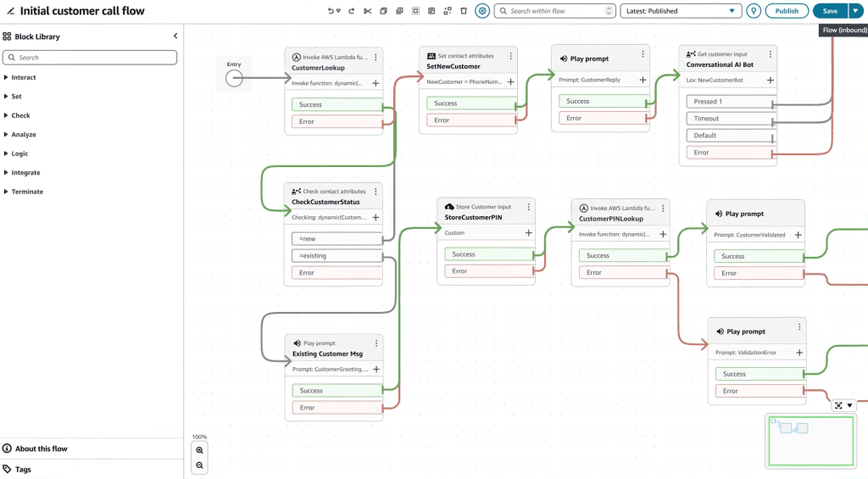This screenshot has height=479, width=868.
Task: Collapse the Block Library panel
Action: (x=175, y=36)
